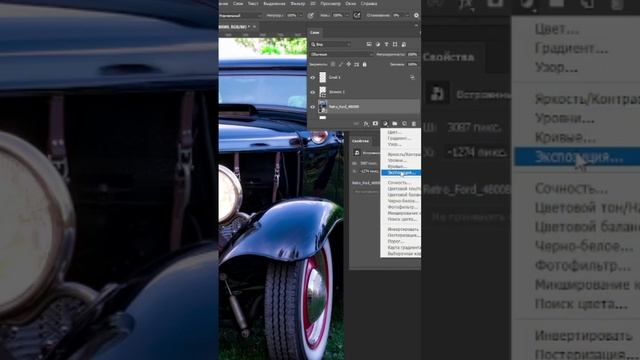Create a new group with folder icon in center Layers panel
Viewport: 640px width, 360px height.
(x=395, y=124)
